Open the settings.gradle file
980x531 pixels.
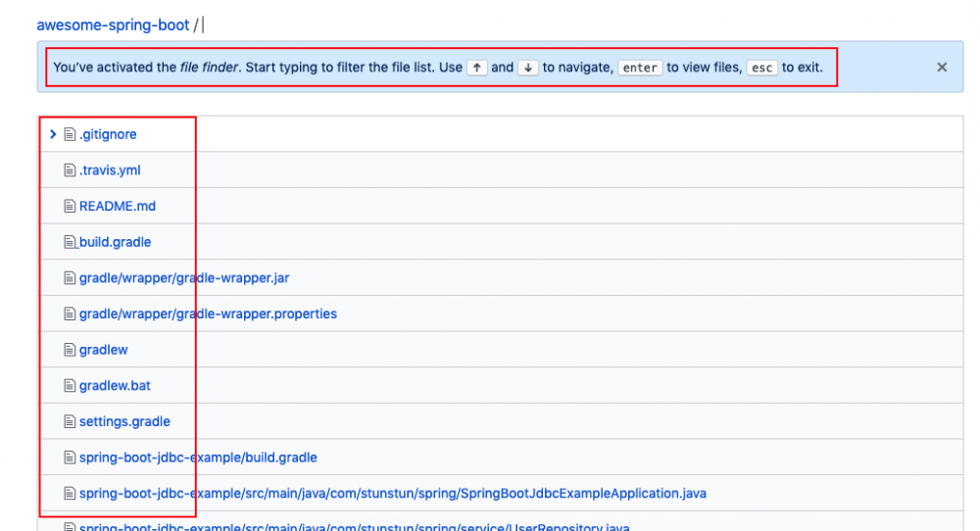pyautogui.click(x=124, y=421)
